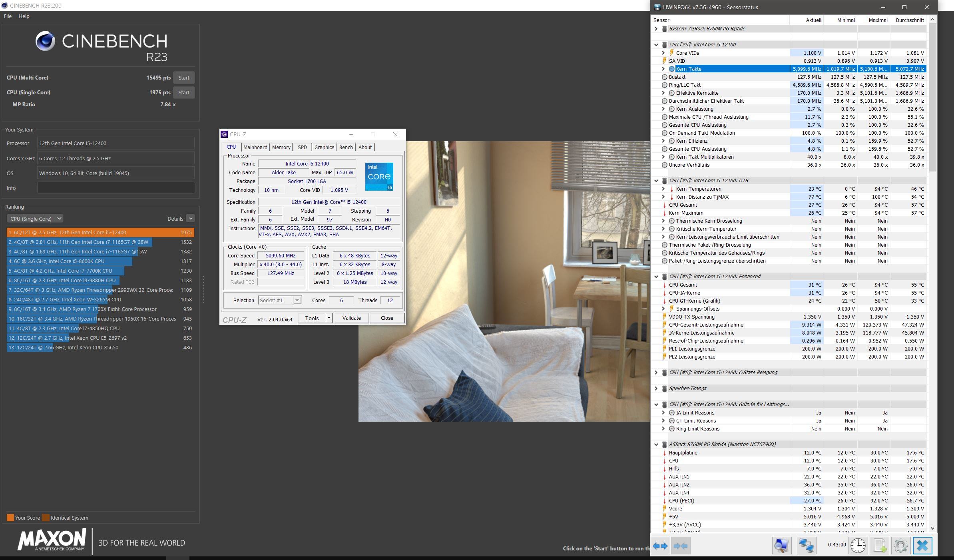
Task: Open HWiNFO remote monitoring network computers icon
Action: point(806,546)
